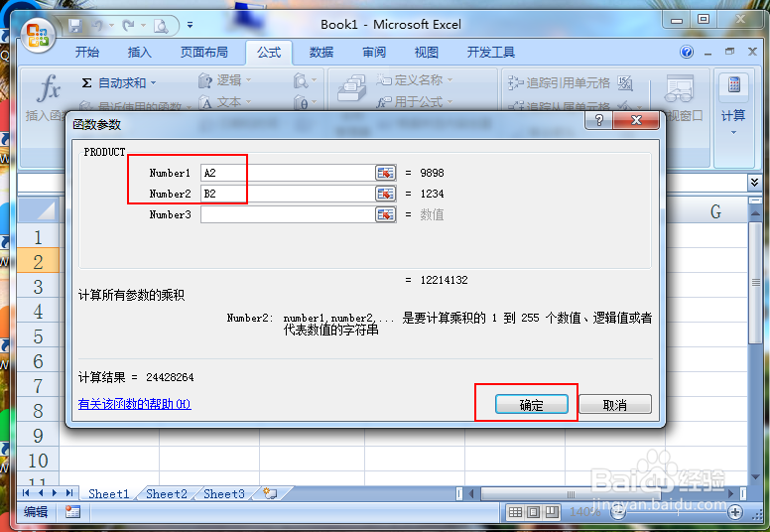Click the 取消 button
This screenshot has width=770, height=532.
(x=615, y=405)
